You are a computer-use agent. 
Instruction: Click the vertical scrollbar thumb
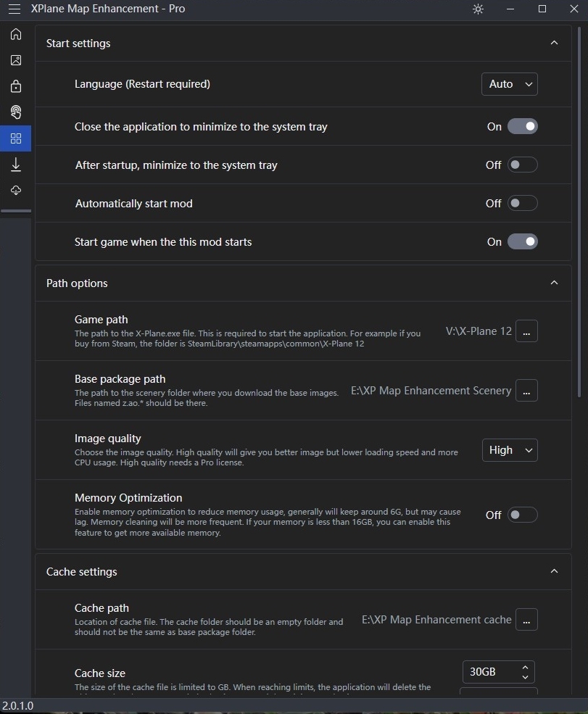[579, 210]
